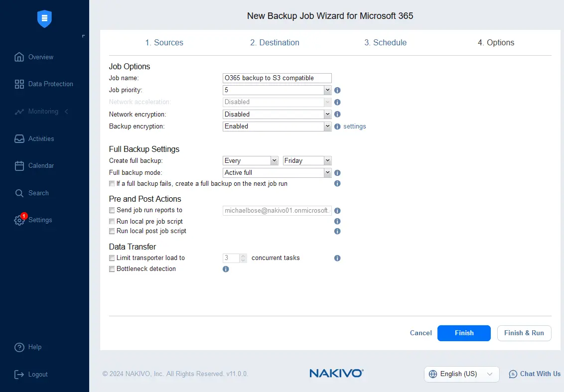Enable create full backup on next run if fails

(112, 184)
